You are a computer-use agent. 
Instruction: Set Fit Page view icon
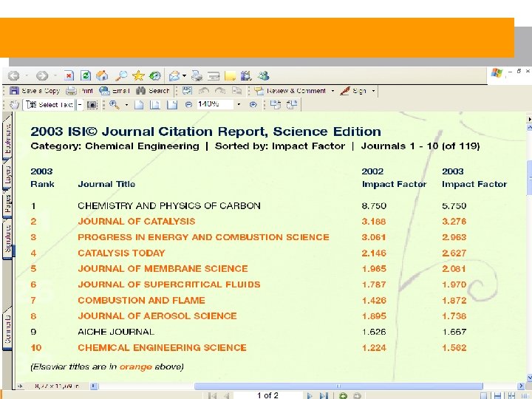(155, 105)
